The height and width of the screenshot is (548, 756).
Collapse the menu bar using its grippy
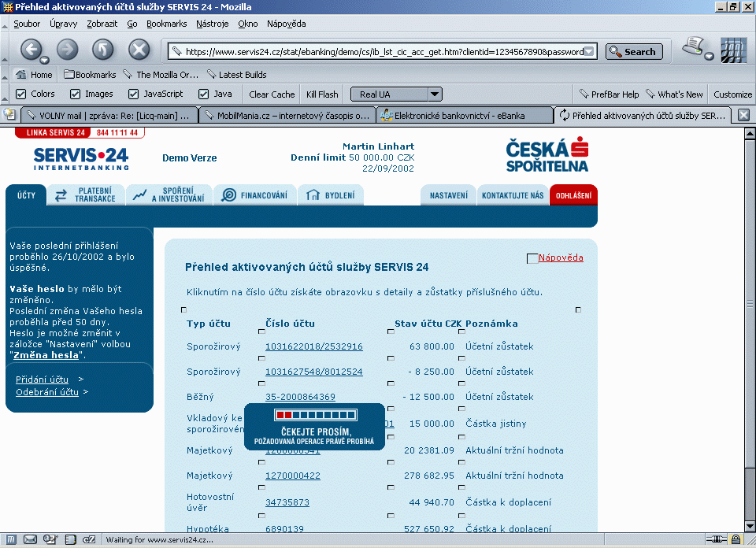click(x=5, y=24)
